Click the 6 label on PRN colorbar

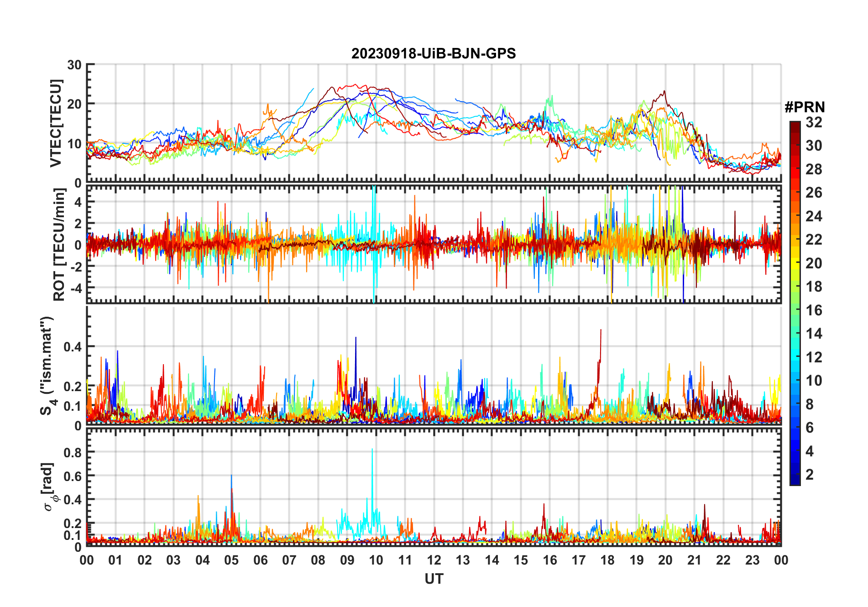click(810, 427)
